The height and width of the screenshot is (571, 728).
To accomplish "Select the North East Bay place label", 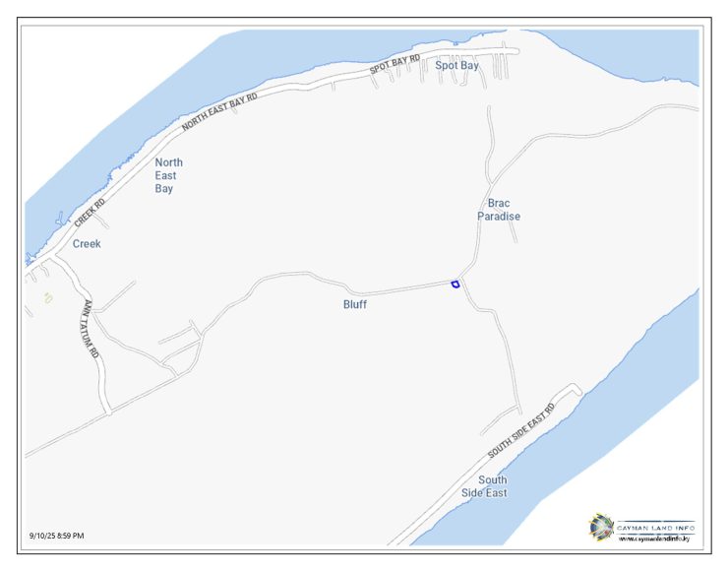I will point(168,175).
